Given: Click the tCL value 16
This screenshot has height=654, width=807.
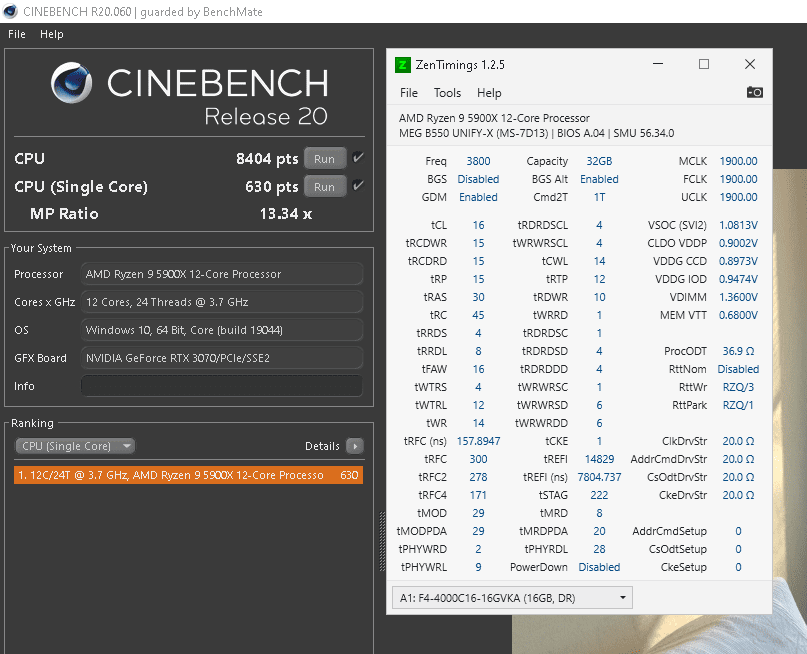Looking at the screenshot, I should (478, 225).
